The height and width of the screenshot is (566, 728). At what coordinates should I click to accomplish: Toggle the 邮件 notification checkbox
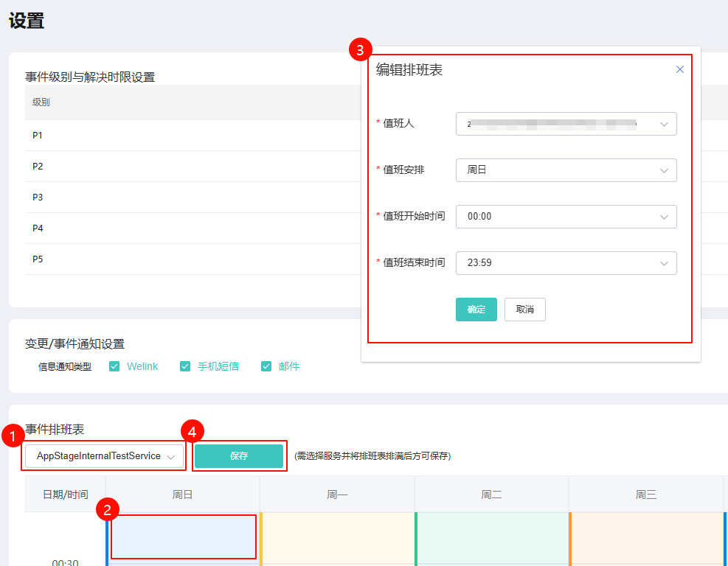coord(266,366)
